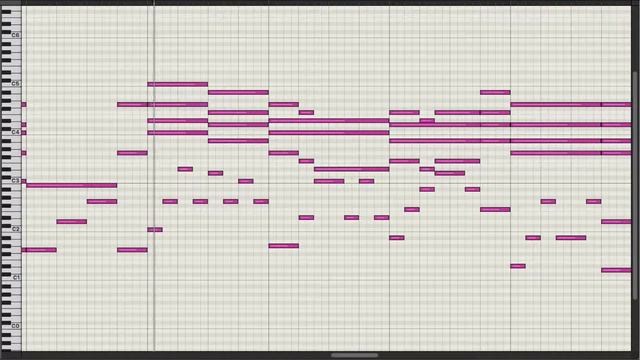Image resolution: width=640 pixels, height=360 pixels.
Task: Click the horizontal scrollbar thumb at the bottom
Action: pos(354,355)
